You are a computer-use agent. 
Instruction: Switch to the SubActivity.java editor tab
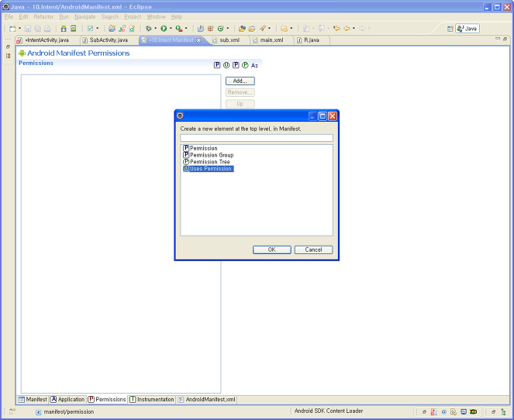[x=109, y=40]
